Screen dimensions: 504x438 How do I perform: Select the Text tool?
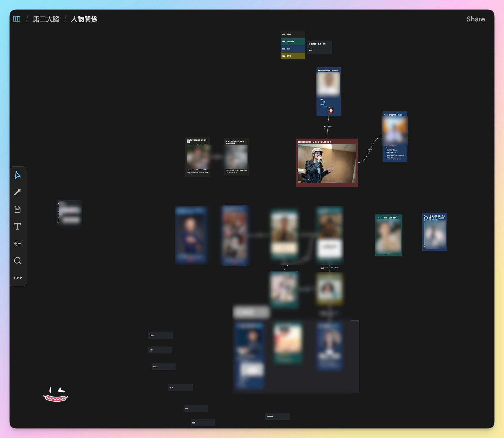pos(18,226)
